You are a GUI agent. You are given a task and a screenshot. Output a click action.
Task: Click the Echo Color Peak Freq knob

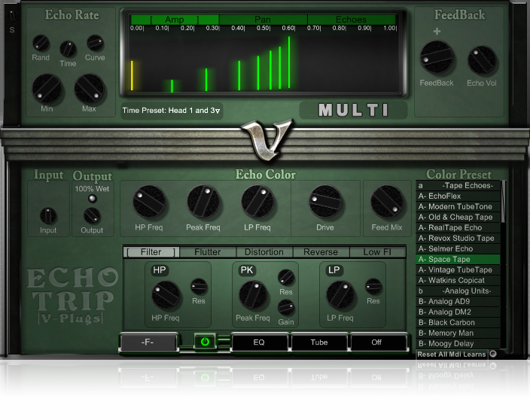(x=203, y=202)
